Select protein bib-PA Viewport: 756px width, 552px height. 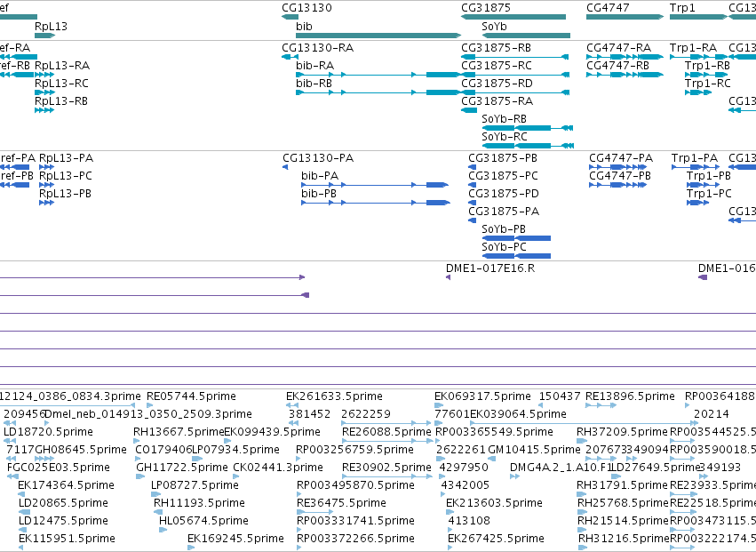tap(320, 176)
